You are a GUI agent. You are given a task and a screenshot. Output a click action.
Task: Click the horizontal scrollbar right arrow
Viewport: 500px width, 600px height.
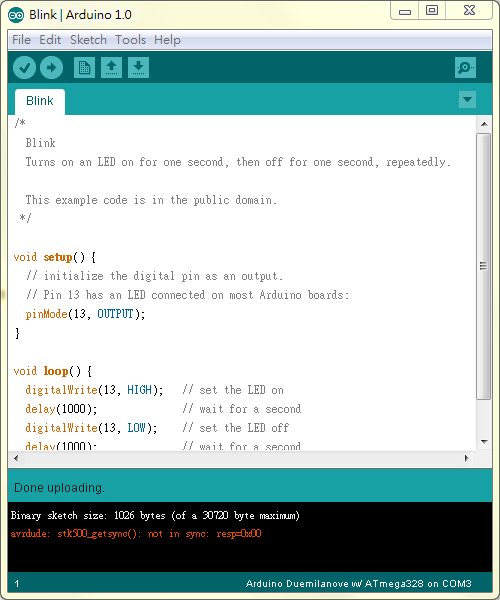[x=466, y=458]
